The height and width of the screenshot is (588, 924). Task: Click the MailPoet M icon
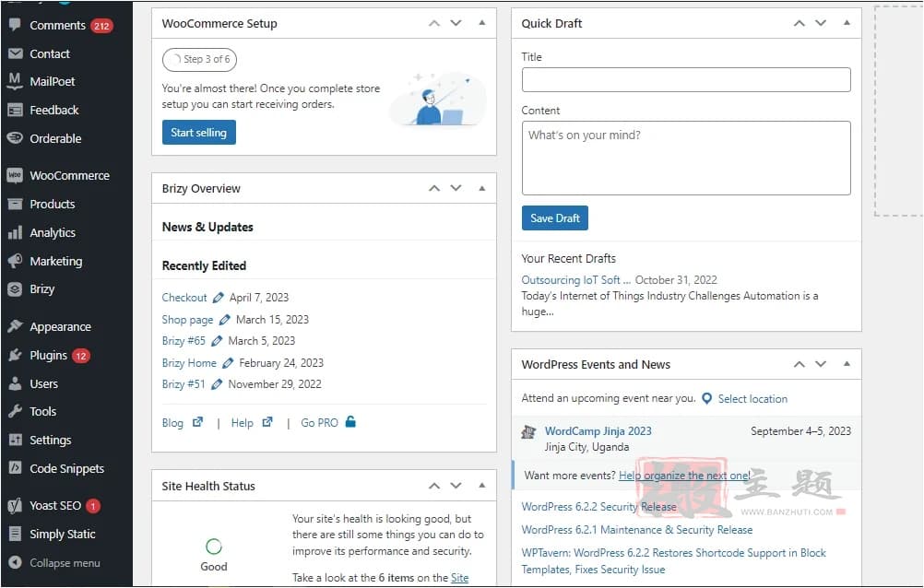[15, 81]
